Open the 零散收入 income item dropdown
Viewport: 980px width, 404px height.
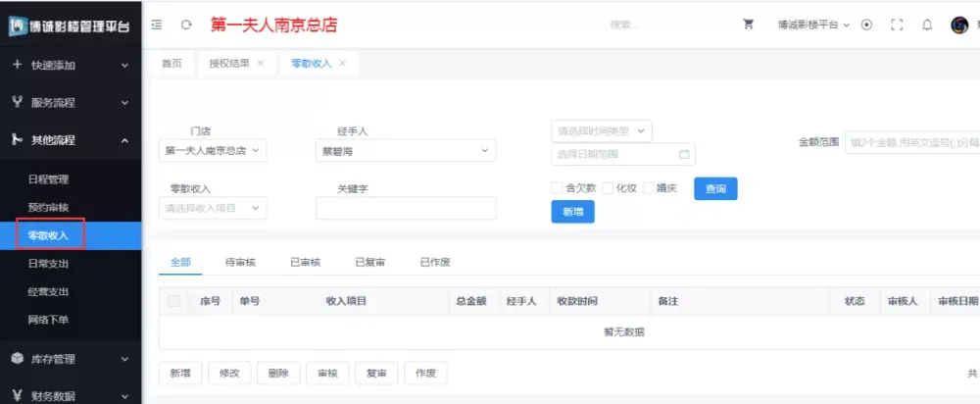pyautogui.click(x=213, y=208)
